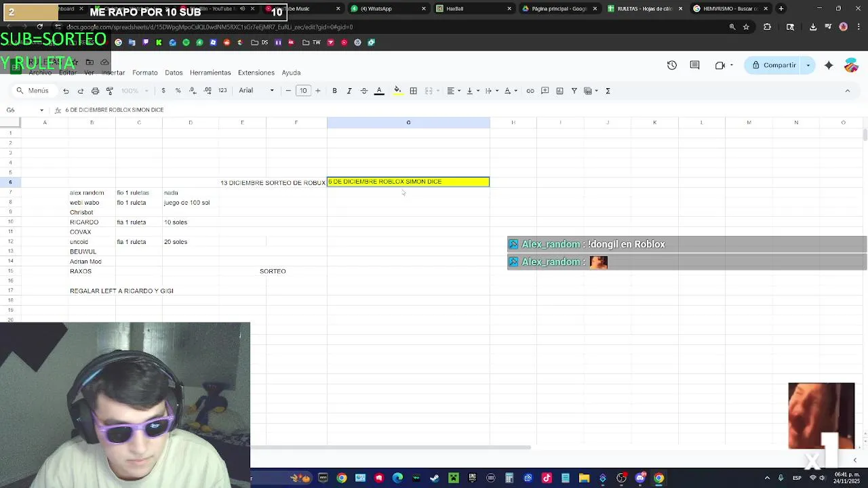Bookmark this page with the star
Viewport: 868px width, 488px height.
746,27
